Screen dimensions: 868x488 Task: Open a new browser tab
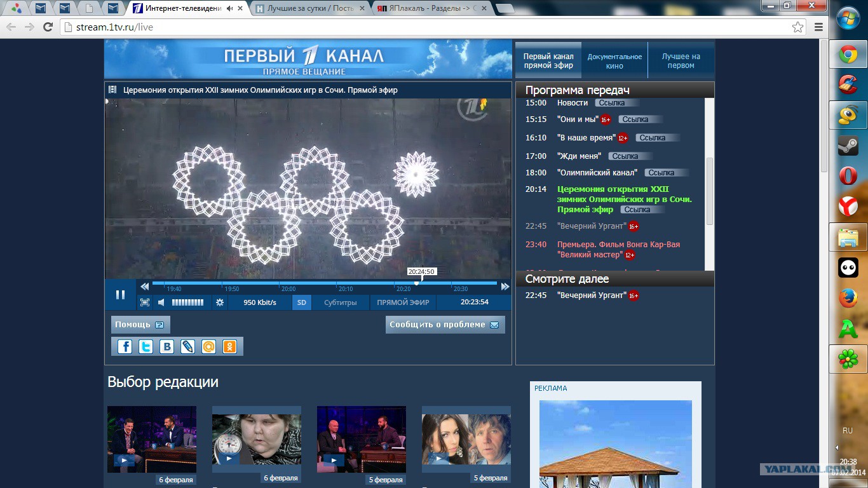point(505,8)
